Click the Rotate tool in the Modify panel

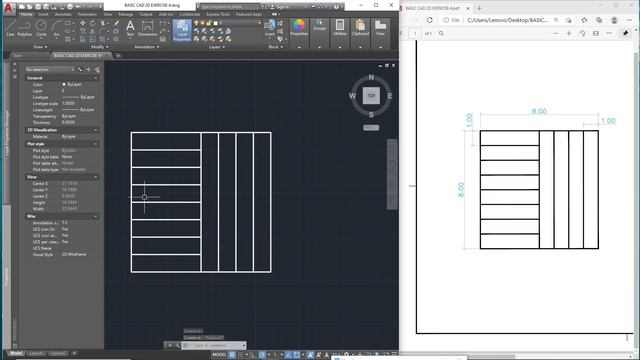[x=93, y=23]
